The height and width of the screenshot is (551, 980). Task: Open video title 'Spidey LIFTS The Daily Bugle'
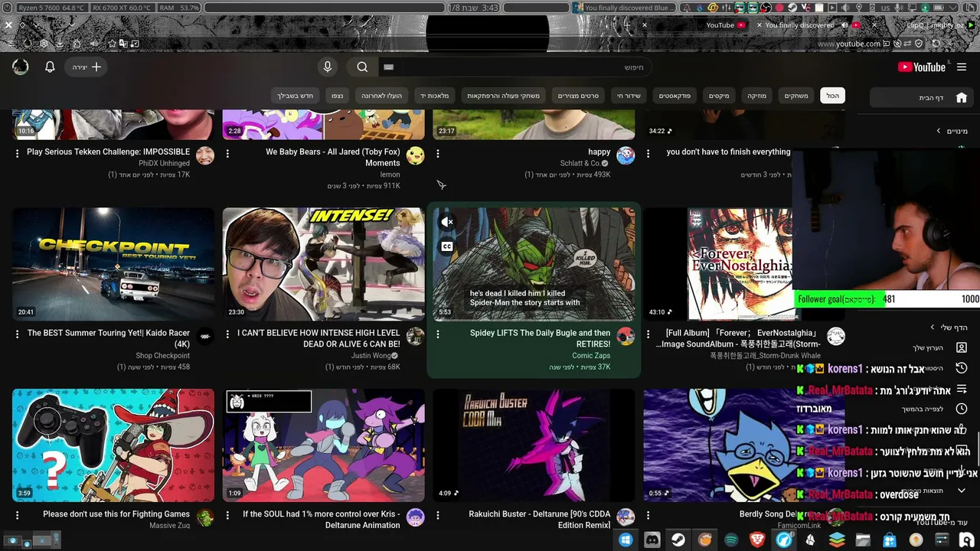point(540,338)
